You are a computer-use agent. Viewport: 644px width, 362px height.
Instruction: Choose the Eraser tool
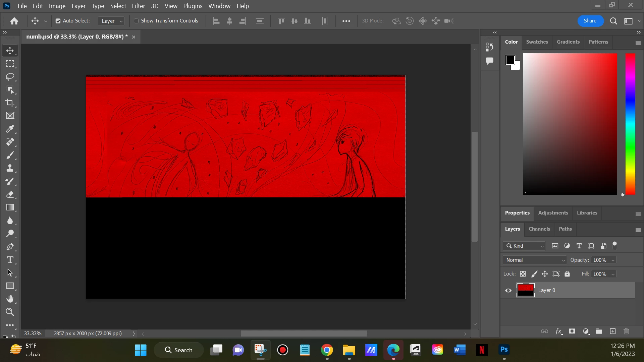tap(10, 194)
